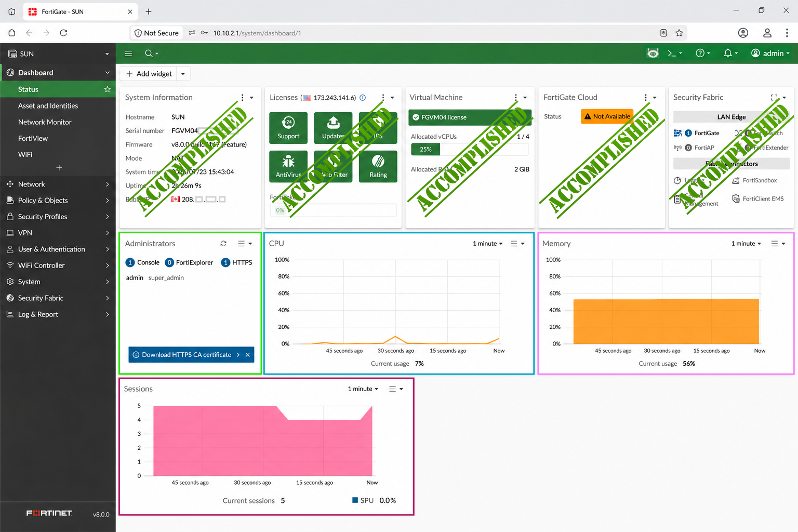Toggle the SPU legend in Sessions chart
The width and height of the screenshot is (798, 532).
pyautogui.click(x=363, y=500)
